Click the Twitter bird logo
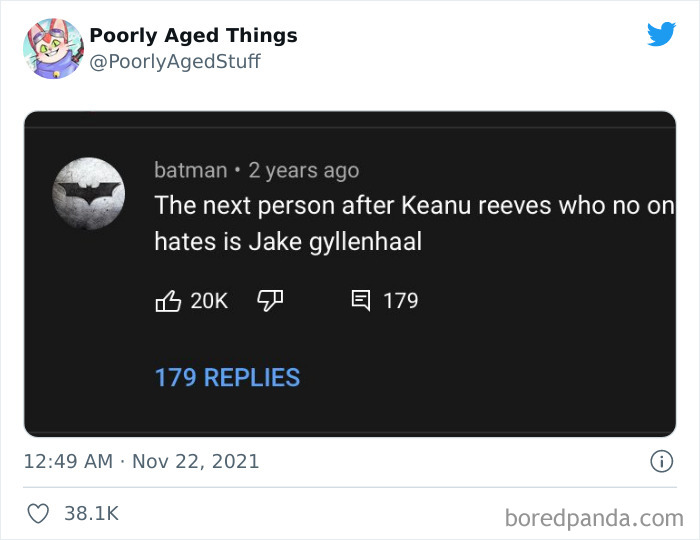Screen dimensions: 700x540 661,35
